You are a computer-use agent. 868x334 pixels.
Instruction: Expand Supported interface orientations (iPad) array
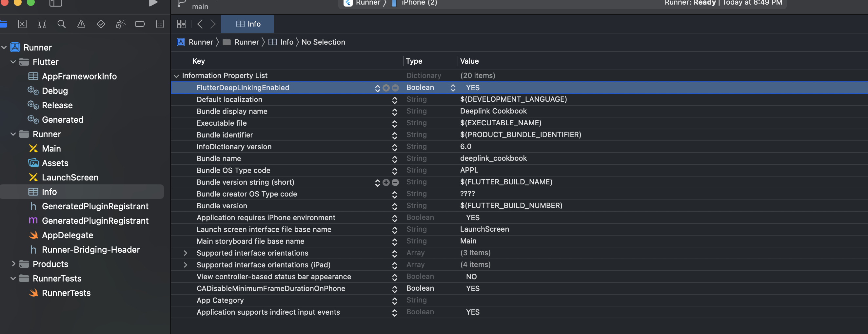click(x=185, y=265)
